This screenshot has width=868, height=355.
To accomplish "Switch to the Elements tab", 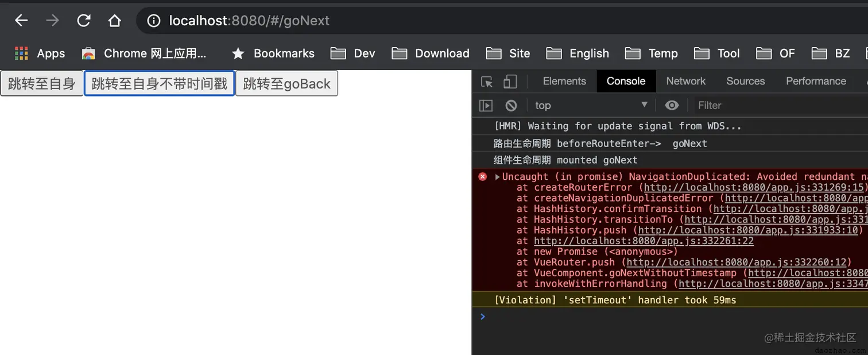I will (564, 81).
